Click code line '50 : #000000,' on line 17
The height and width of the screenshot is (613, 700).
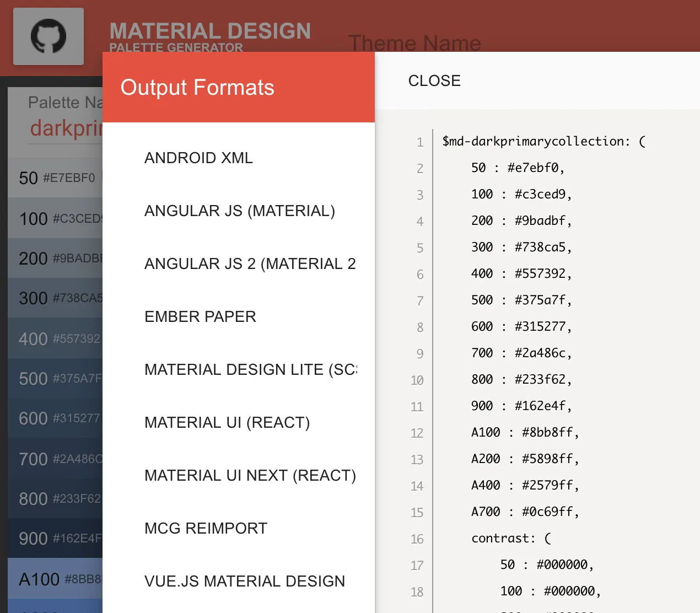point(547,564)
